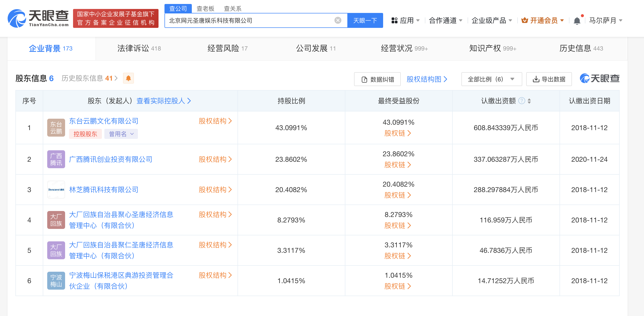
Task: Expand 历史股东信息 41
Action: pyautogui.click(x=89, y=78)
